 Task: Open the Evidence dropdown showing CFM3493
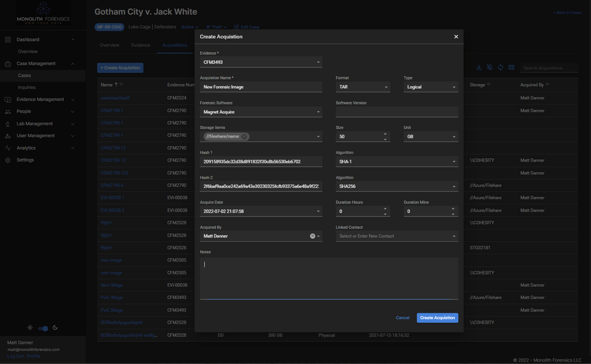tap(261, 61)
